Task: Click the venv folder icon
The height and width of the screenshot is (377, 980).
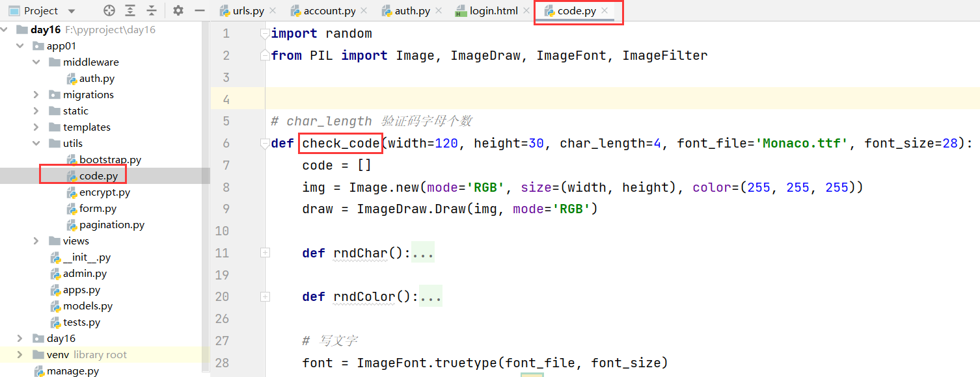Action: (x=38, y=355)
